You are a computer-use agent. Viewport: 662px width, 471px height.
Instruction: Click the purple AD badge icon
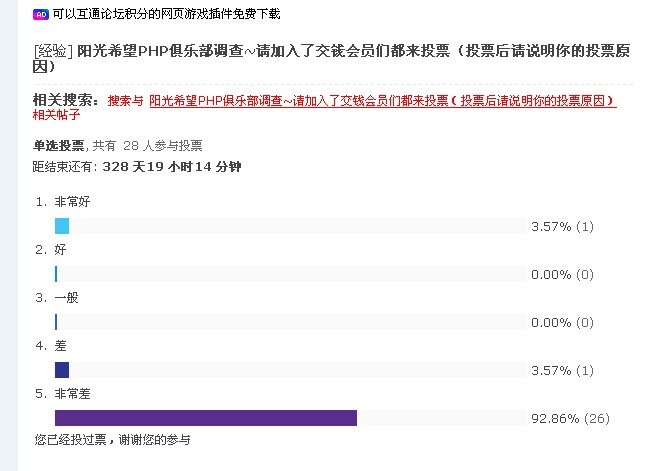coord(41,14)
